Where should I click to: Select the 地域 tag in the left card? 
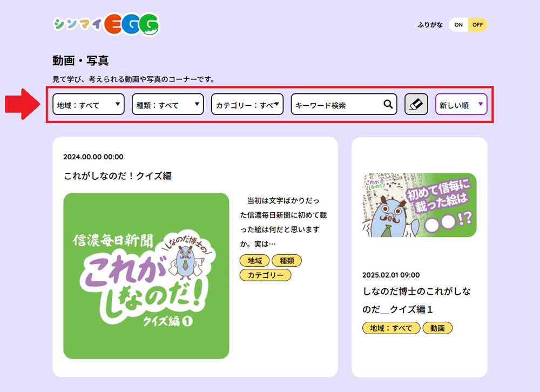254,261
